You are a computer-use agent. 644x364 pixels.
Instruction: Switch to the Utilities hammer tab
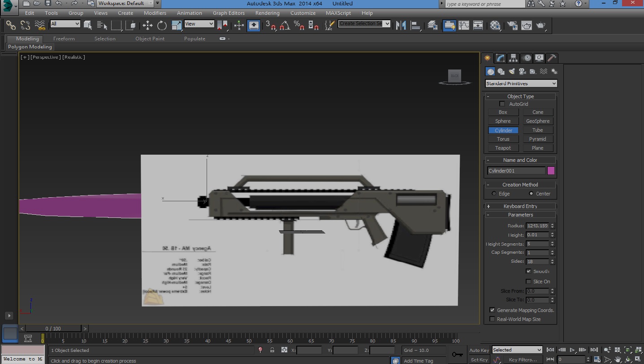(x=552, y=58)
